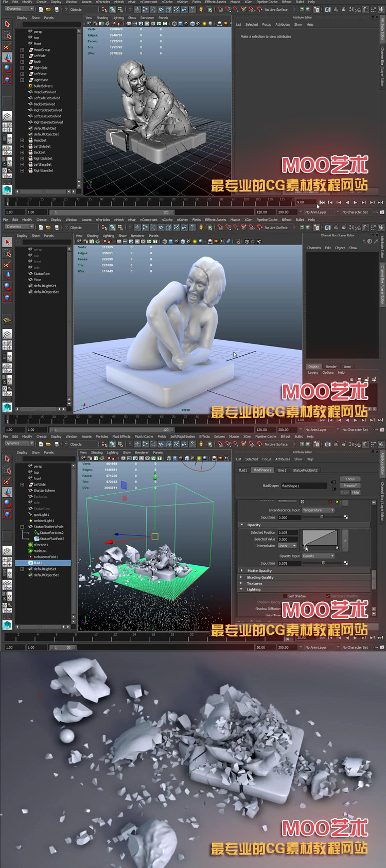This screenshot has width=386, height=868.
Task: Open Soft/Rigid Bodies menu in bottom Maya window
Action: click(183, 437)
